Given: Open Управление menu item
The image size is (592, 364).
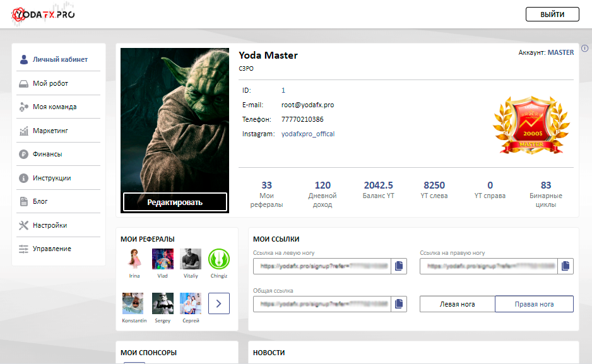Looking at the screenshot, I should pyautogui.click(x=59, y=249).
